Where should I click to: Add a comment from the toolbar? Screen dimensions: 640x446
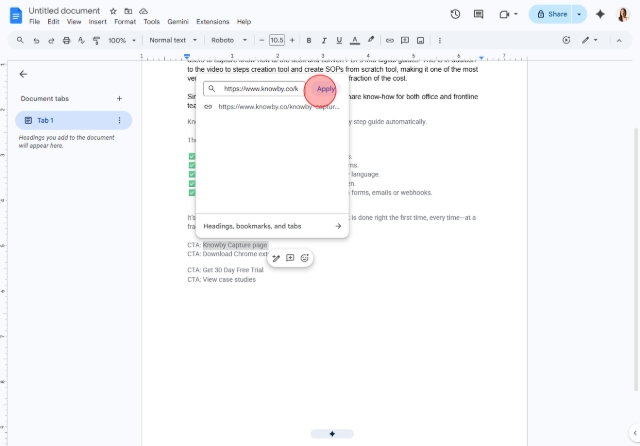[x=405, y=40]
